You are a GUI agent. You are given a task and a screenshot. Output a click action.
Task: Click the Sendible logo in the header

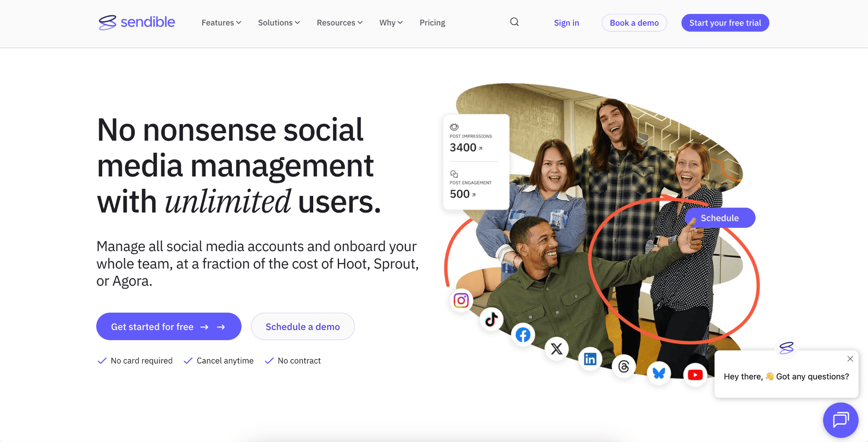(x=136, y=22)
